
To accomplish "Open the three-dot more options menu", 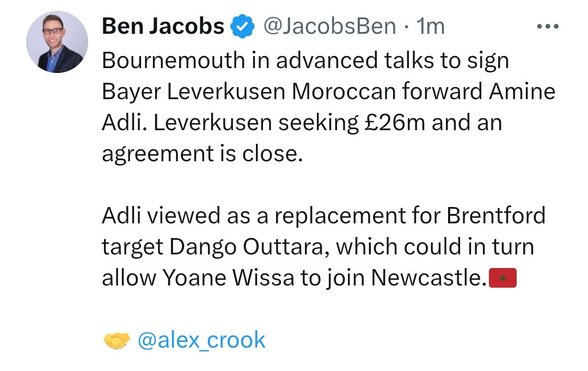I will (548, 26).
